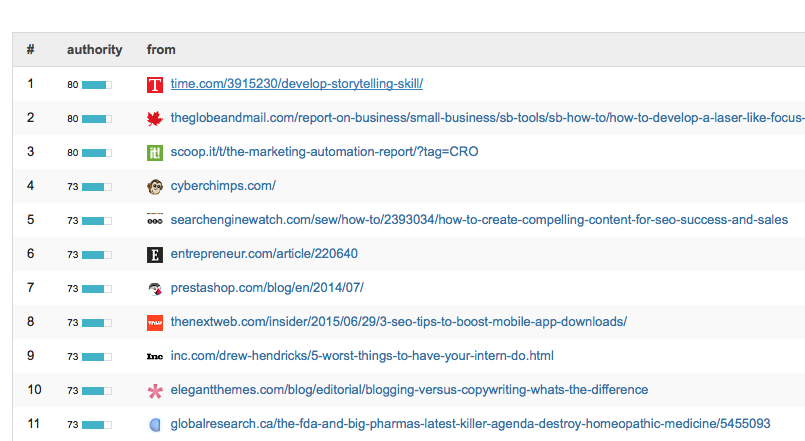Click the CyberChimps monkey icon

154,186
